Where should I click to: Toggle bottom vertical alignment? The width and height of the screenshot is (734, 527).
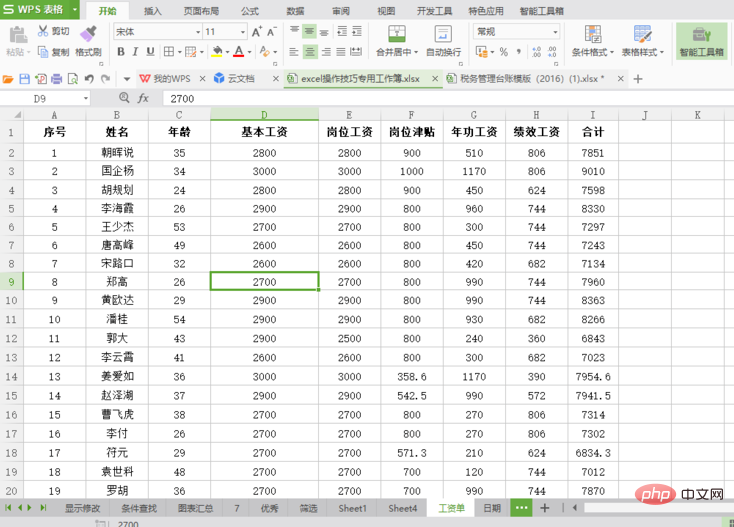click(x=324, y=32)
